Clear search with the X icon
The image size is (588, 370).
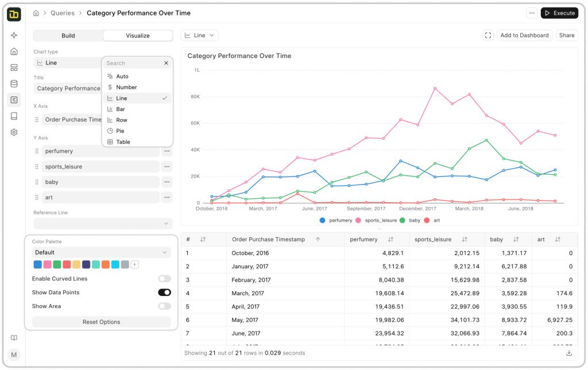pos(166,63)
